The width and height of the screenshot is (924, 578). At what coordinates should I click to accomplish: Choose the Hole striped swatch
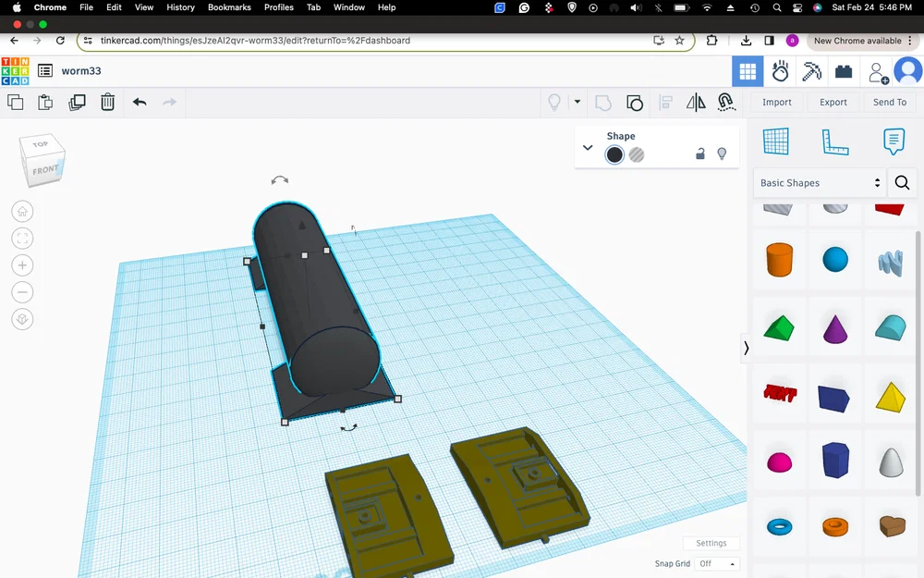(637, 154)
